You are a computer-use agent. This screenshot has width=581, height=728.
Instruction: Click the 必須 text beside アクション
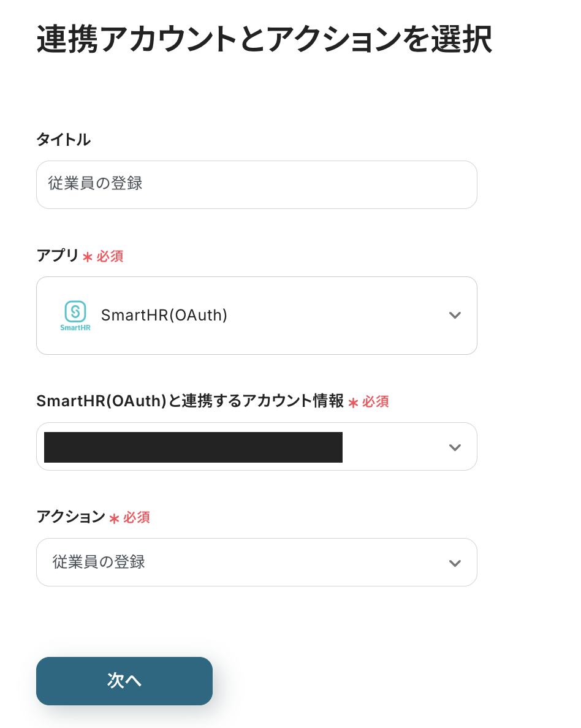[136, 517]
